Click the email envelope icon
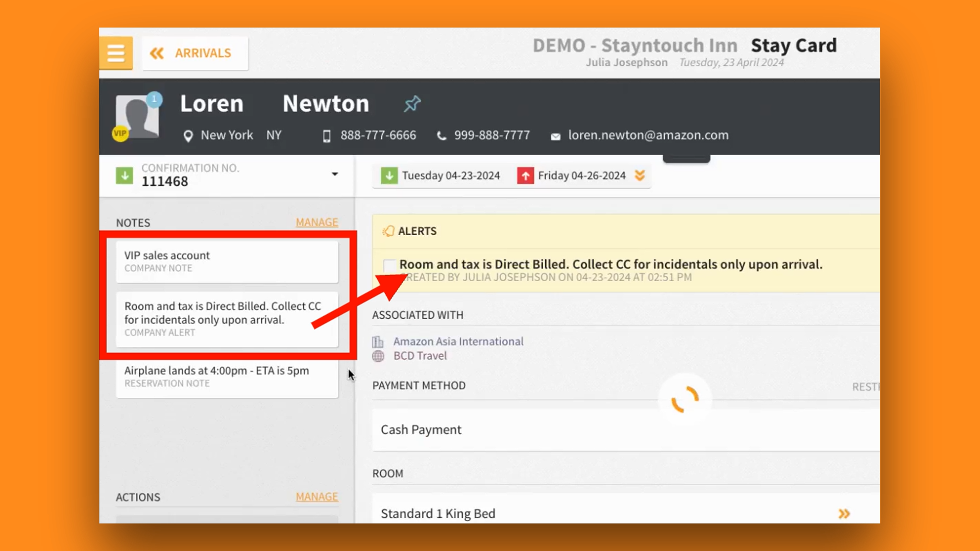 click(x=555, y=136)
